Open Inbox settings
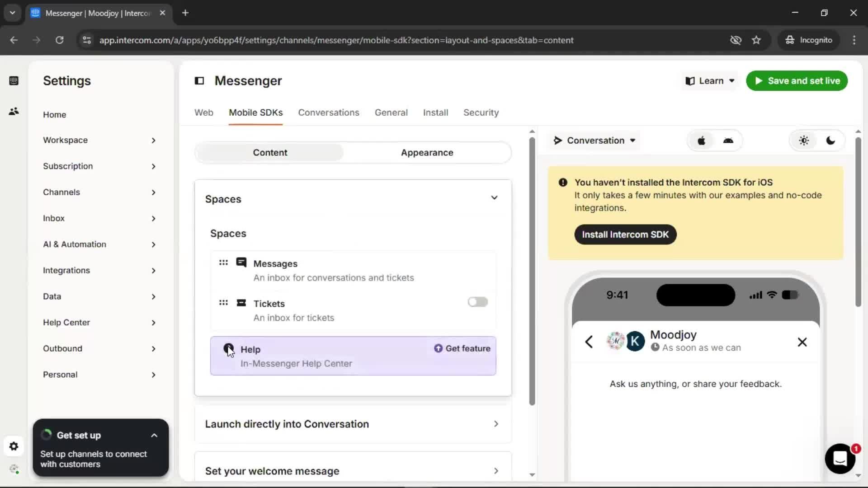The width and height of the screenshot is (868, 488). pyautogui.click(x=99, y=218)
